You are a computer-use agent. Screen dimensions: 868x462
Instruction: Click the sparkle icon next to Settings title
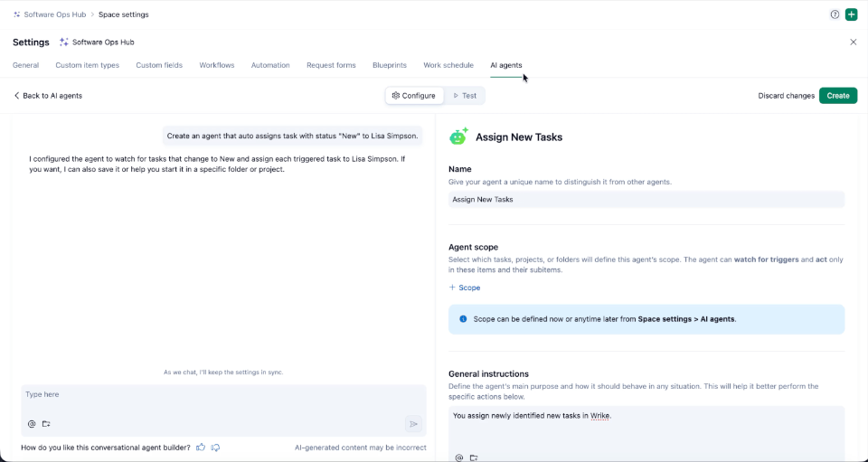(x=64, y=42)
